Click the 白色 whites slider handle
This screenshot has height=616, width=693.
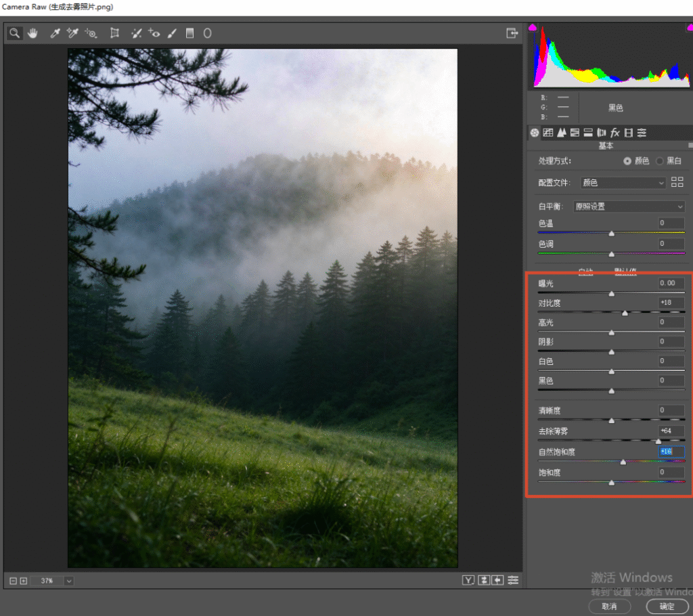coord(612,372)
